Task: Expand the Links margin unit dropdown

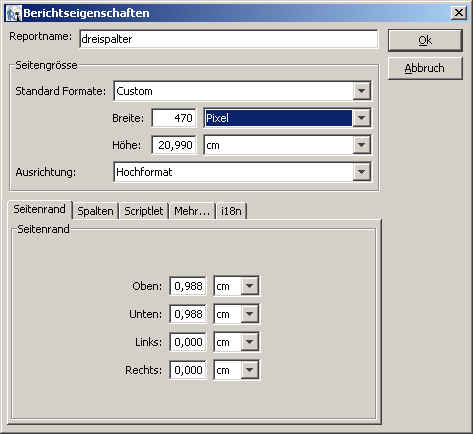Action: [x=250, y=342]
